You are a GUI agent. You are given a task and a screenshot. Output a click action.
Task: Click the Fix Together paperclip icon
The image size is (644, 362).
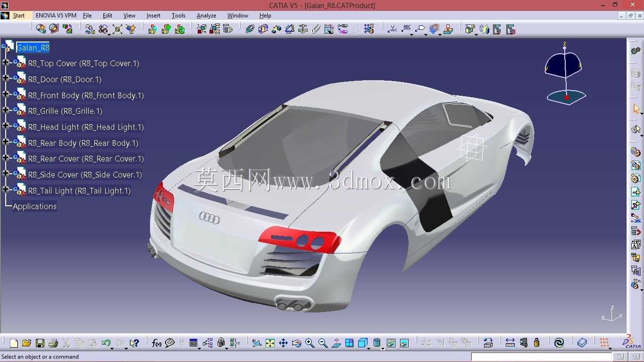coord(316,29)
